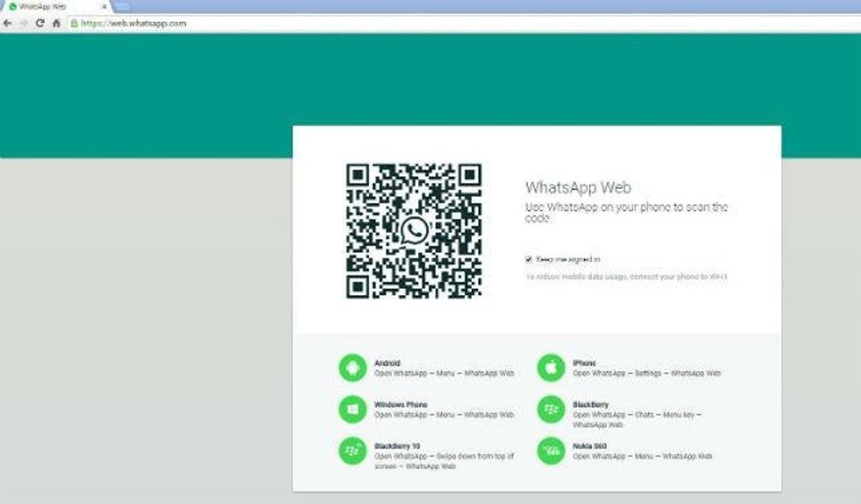Screen dimensions: 861x504
Task: Open a new tab button
Action: (122, 7)
